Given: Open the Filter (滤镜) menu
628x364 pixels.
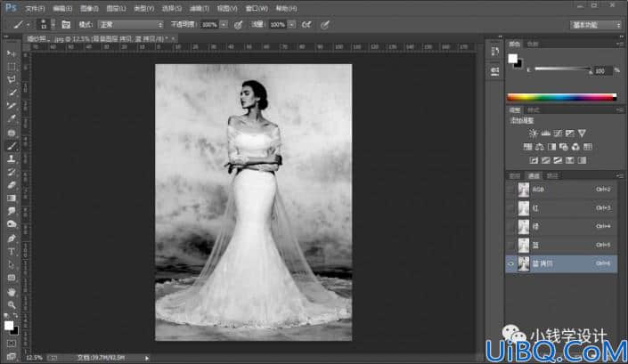Looking at the screenshot, I should point(199,8).
